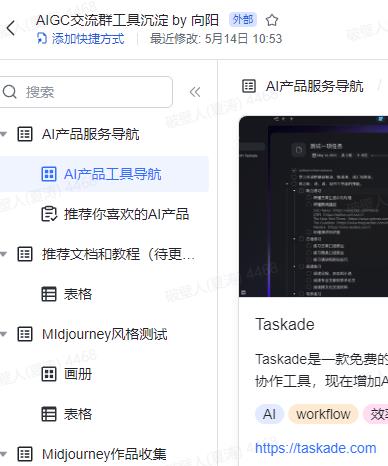Click the Taskade description text
Image resolution: width=388 pixels, height=466 pixels.
click(322, 370)
